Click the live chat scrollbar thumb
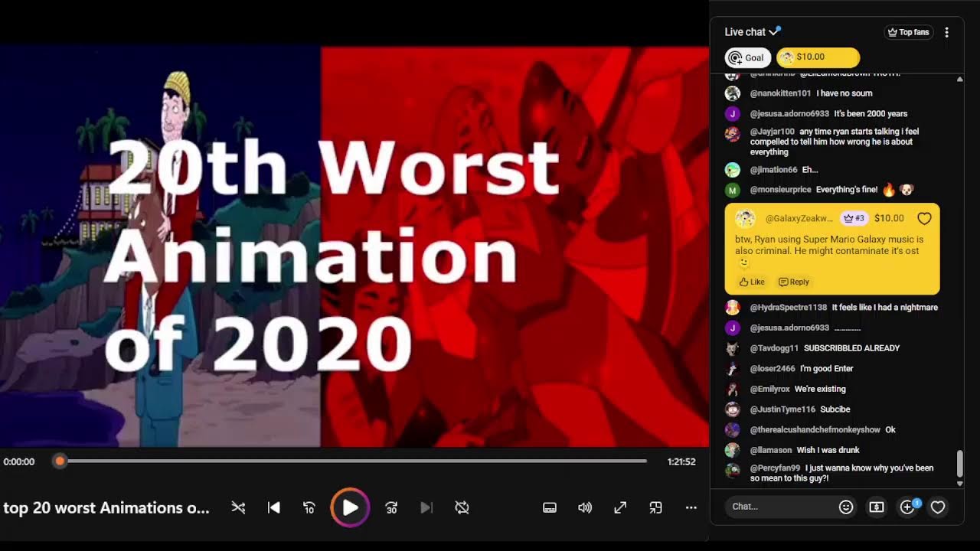 coord(959,463)
